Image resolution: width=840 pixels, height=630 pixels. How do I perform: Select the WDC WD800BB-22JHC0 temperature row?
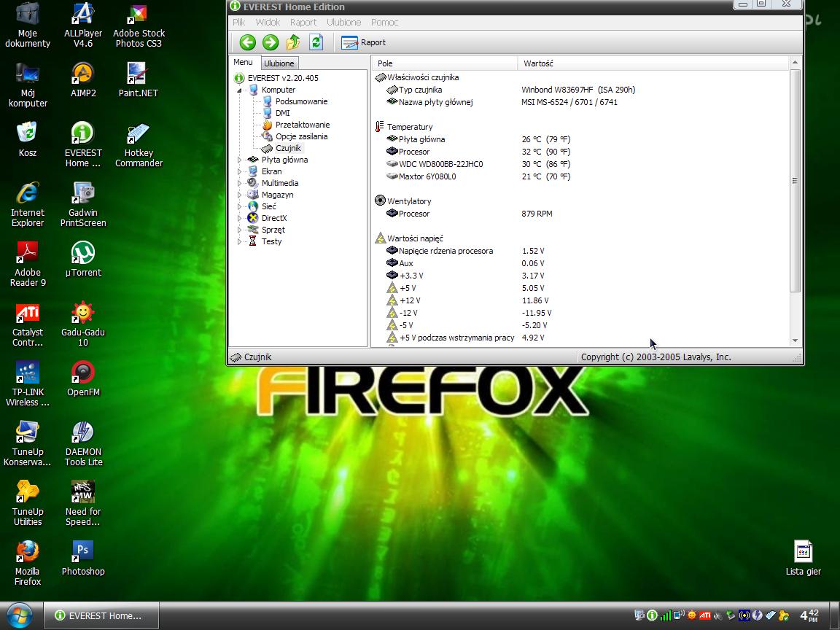[x=580, y=164]
